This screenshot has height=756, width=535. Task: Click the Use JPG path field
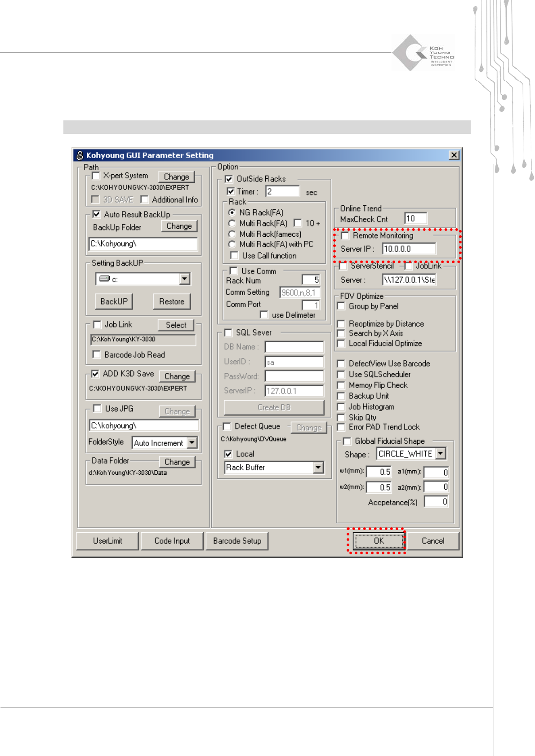(144, 425)
